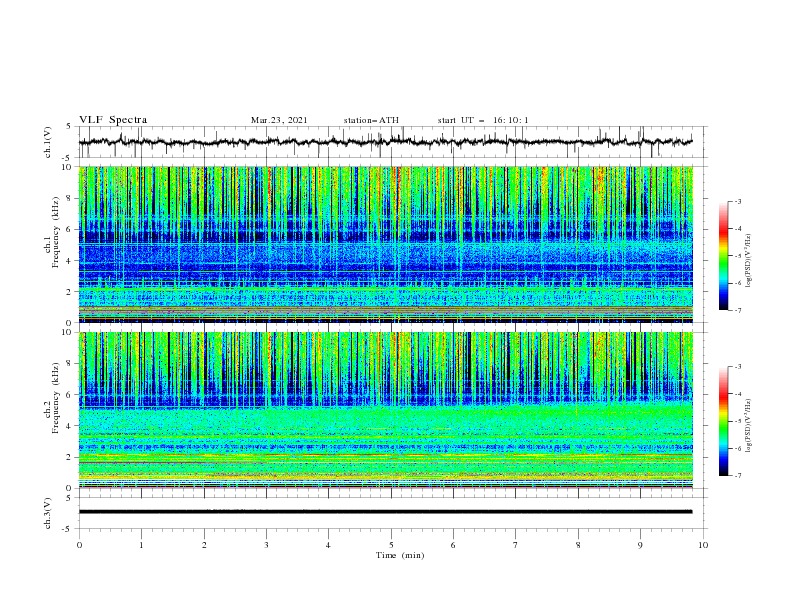Click time axis tick label "0"
The width and height of the screenshot is (792, 612).
point(79,545)
